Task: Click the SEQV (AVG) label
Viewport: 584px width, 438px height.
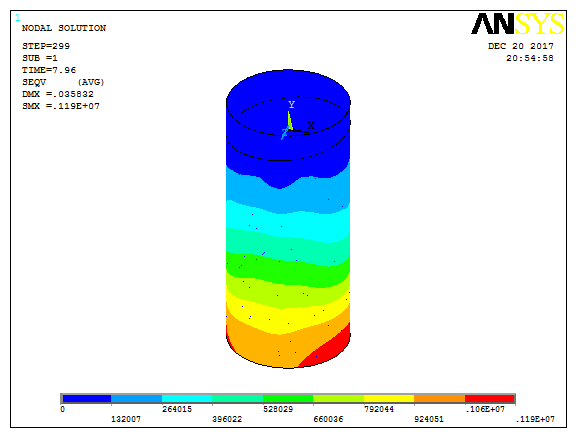Action: pos(63,82)
